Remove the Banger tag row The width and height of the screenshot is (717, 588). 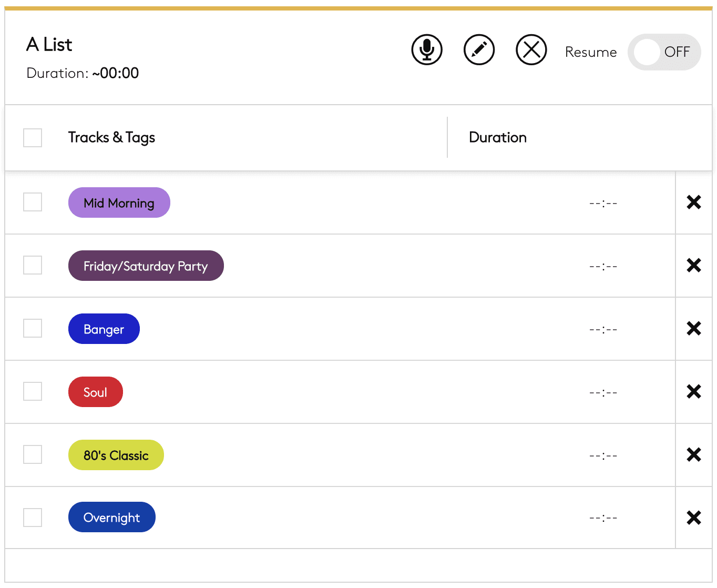pyautogui.click(x=693, y=329)
